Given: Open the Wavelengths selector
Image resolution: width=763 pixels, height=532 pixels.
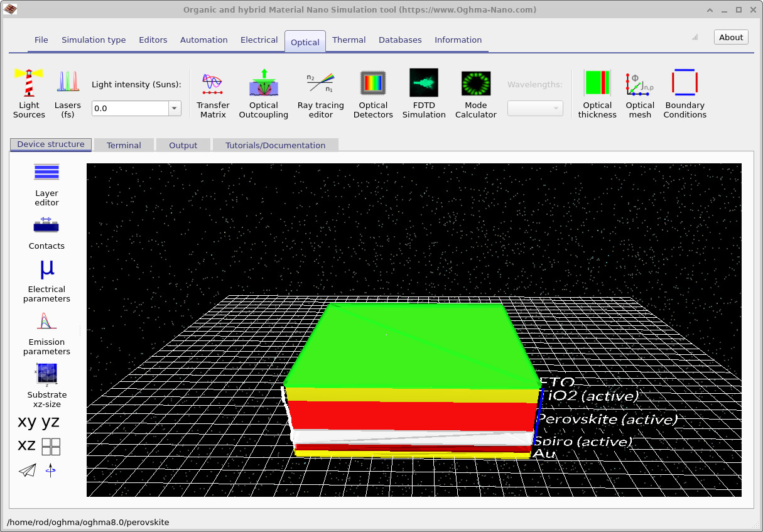Looking at the screenshot, I should point(535,108).
